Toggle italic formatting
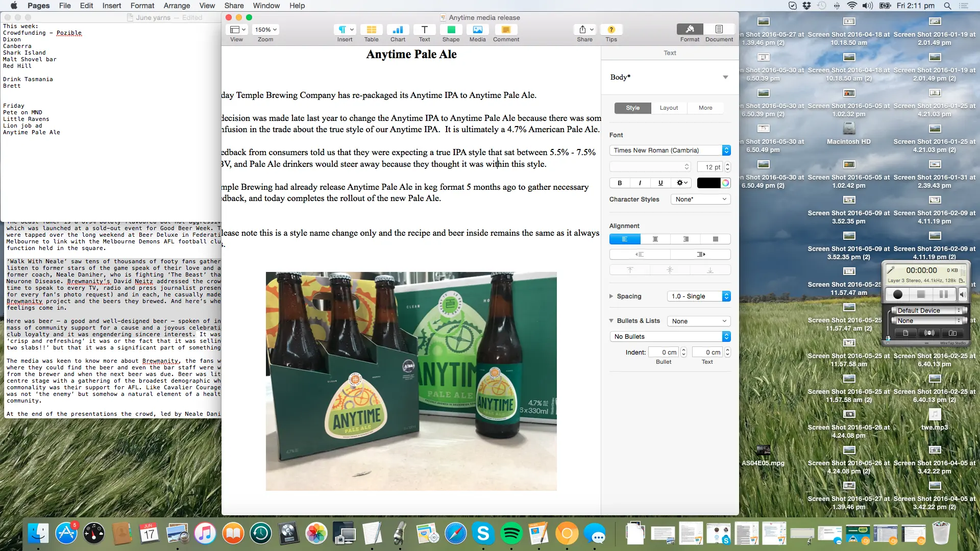 [640, 183]
